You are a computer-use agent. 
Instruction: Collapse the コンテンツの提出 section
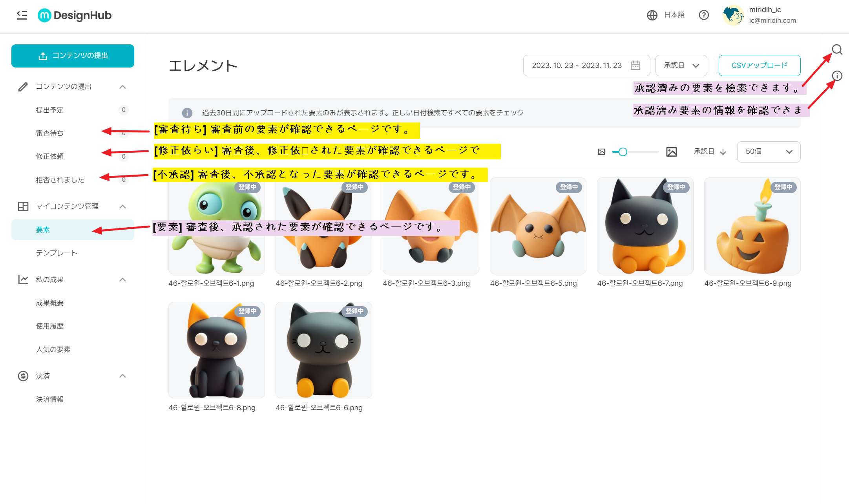pos(123,86)
